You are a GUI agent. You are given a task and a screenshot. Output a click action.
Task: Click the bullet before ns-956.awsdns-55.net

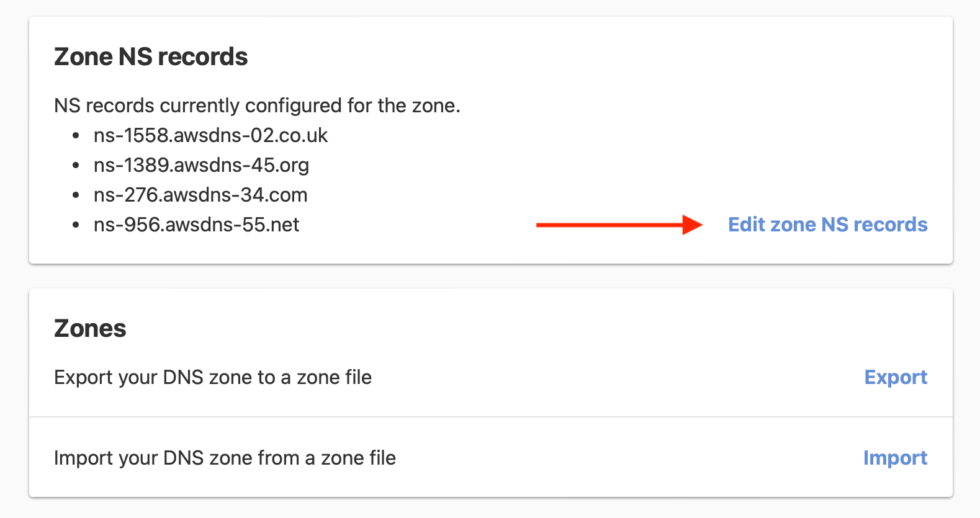click(76, 225)
